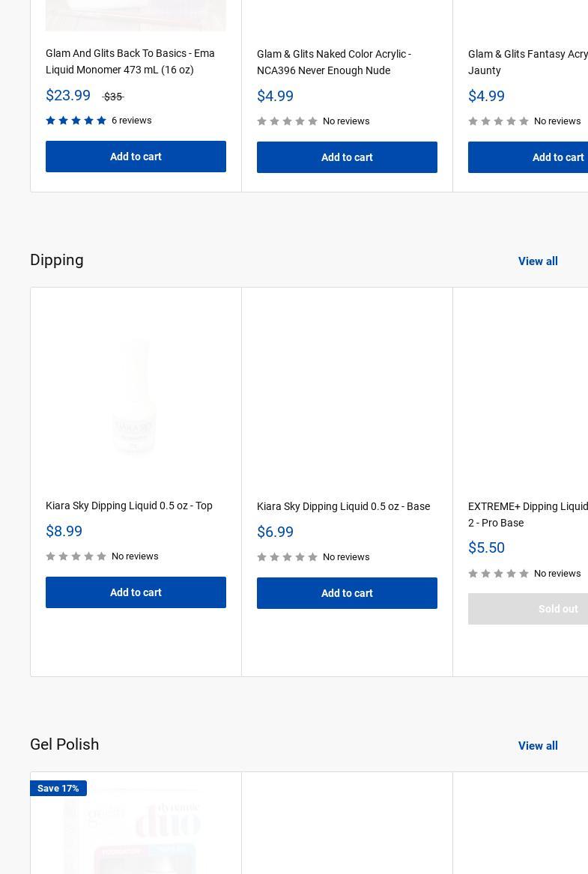Add Naked Color Acrylic NCA396 to cart

(347, 157)
